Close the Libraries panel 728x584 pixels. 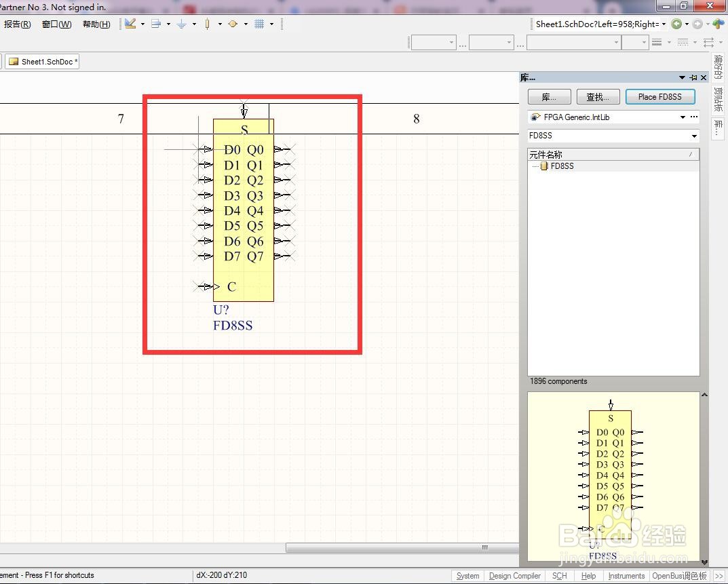coord(704,77)
